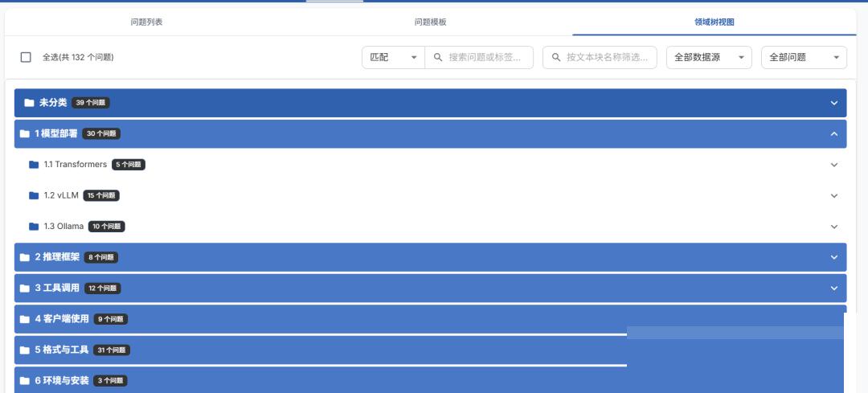Click the 15 个问题 badge next to vLLM
The image size is (868, 393).
[x=101, y=196]
